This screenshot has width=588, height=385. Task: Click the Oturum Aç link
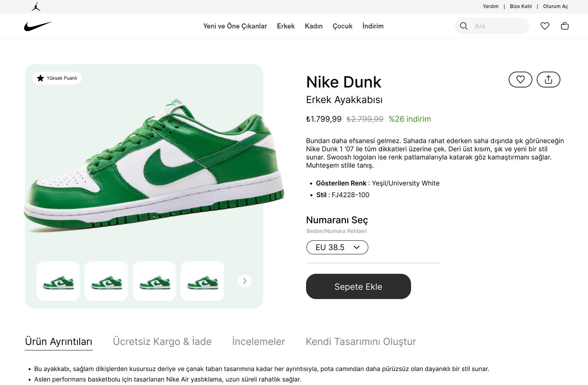pyautogui.click(x=556, y=6)
